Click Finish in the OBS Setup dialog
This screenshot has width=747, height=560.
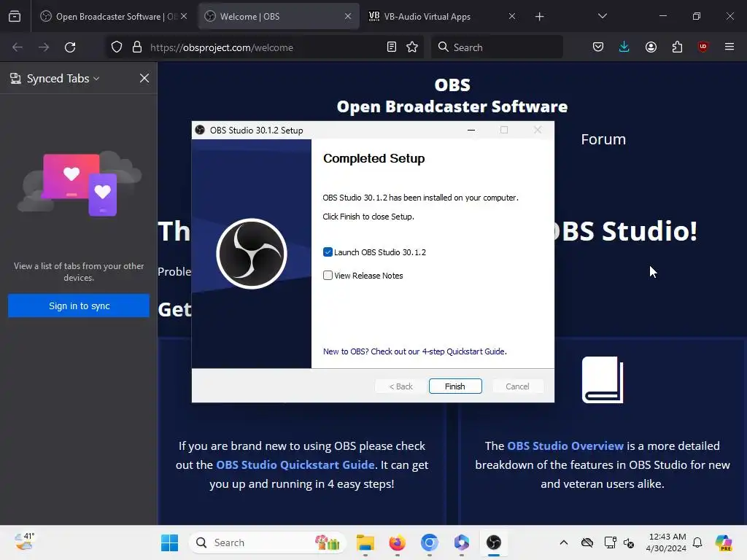point(455,386)
